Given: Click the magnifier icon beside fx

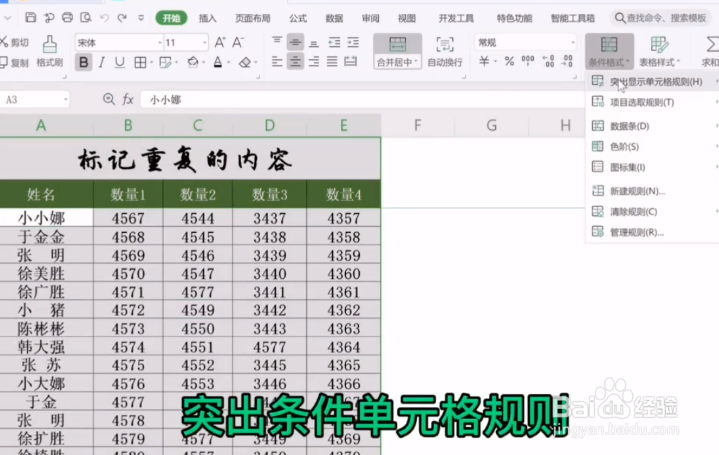Looking at the screenshot, I should click(x=109, y=99).
